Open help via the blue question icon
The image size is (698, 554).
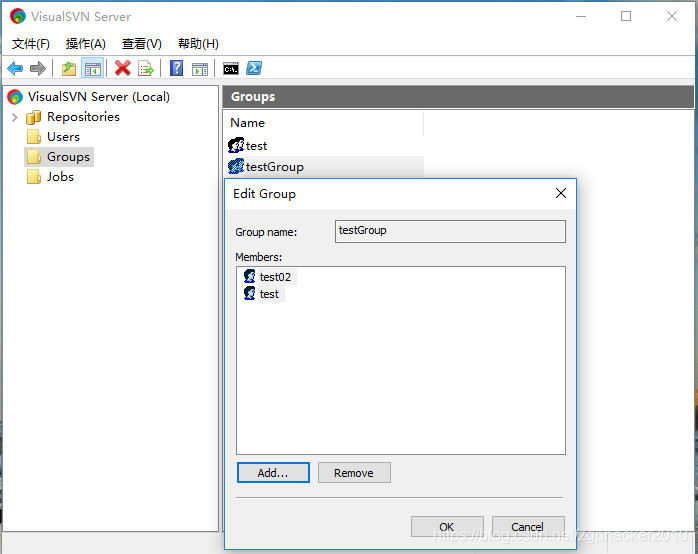click(x=176, y=68)
